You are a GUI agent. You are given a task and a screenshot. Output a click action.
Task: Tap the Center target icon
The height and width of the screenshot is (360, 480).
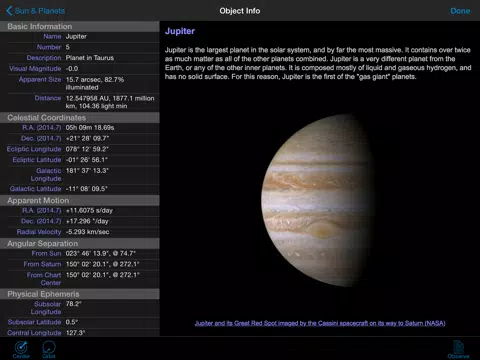tap(21, 348)
